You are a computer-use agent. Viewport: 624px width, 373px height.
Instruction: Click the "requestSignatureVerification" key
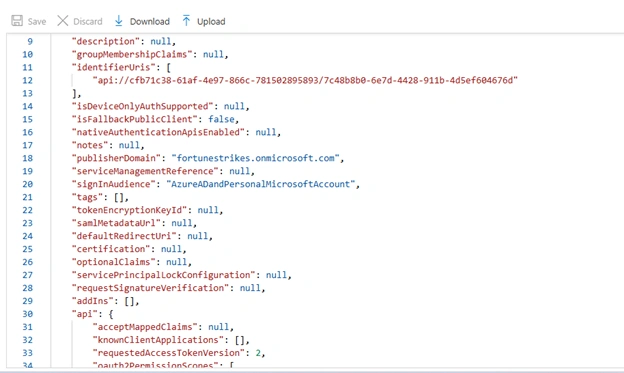(x=150, y=288)
